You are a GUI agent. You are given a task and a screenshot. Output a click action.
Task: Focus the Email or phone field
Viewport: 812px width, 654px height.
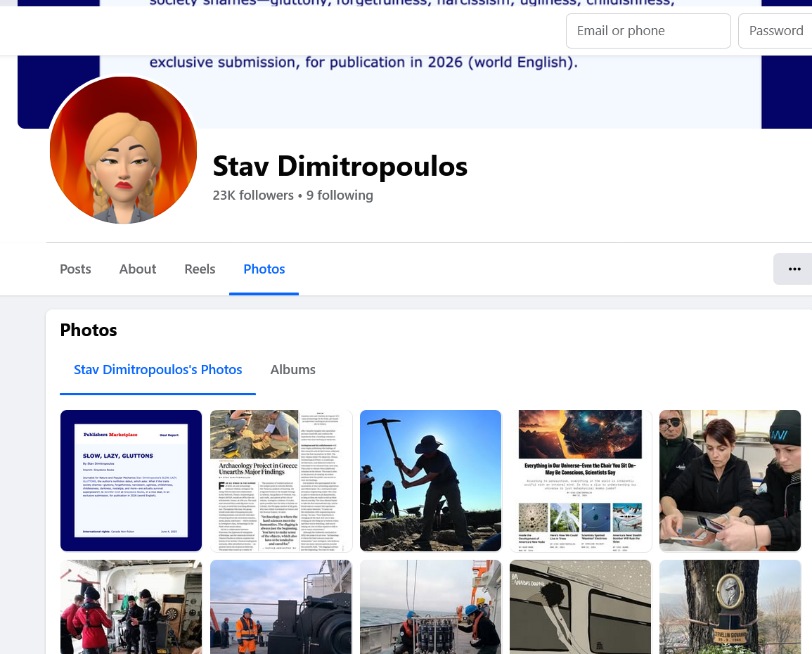click(648, 31)
